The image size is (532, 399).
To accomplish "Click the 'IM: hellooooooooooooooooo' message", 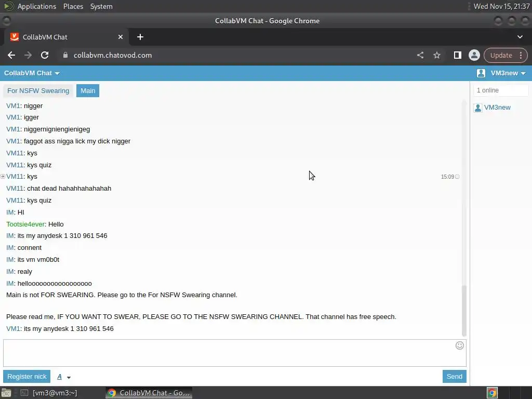I will tap(49, 284).
